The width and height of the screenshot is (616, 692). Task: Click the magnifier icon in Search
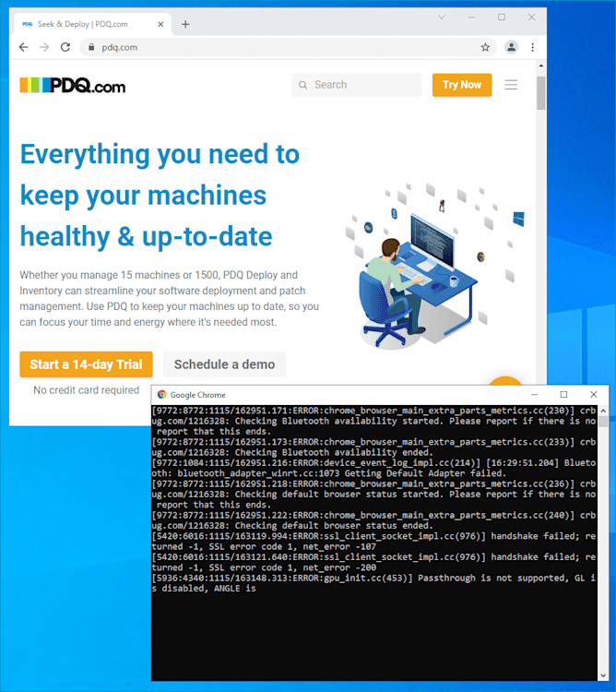[x=303, y=85]
